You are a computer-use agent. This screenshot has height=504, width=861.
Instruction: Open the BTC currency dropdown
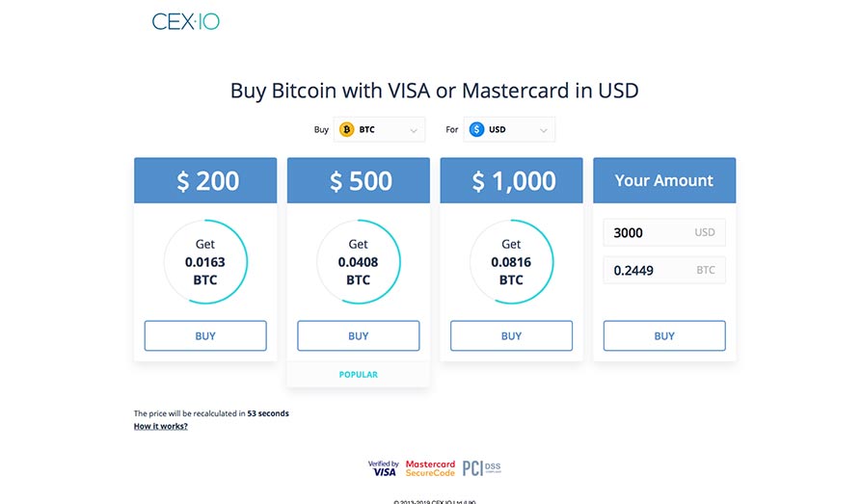380,129
